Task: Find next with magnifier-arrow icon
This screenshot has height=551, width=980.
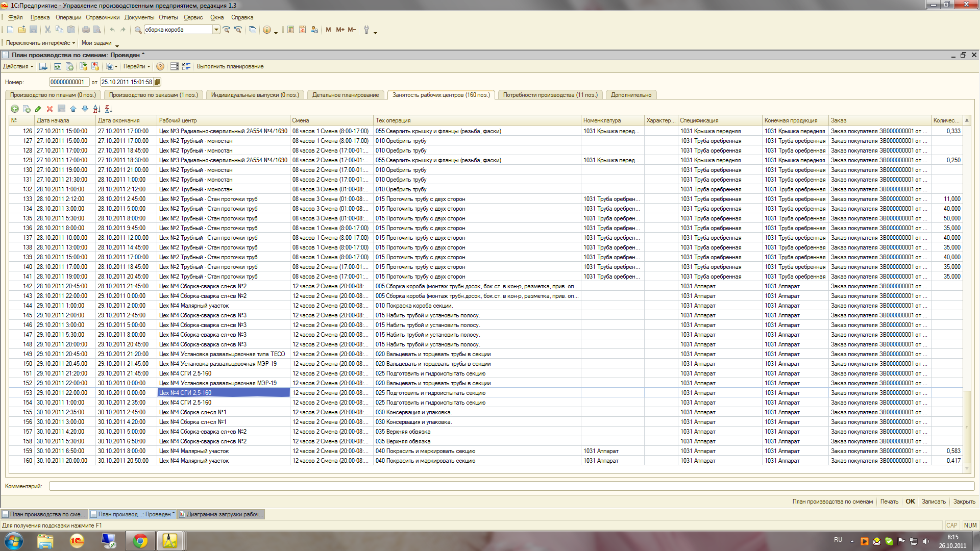Action: click(x=227, y=30)
